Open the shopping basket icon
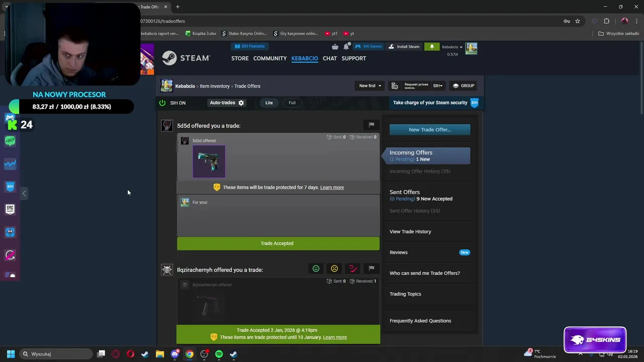 click(x=335, y=47)
